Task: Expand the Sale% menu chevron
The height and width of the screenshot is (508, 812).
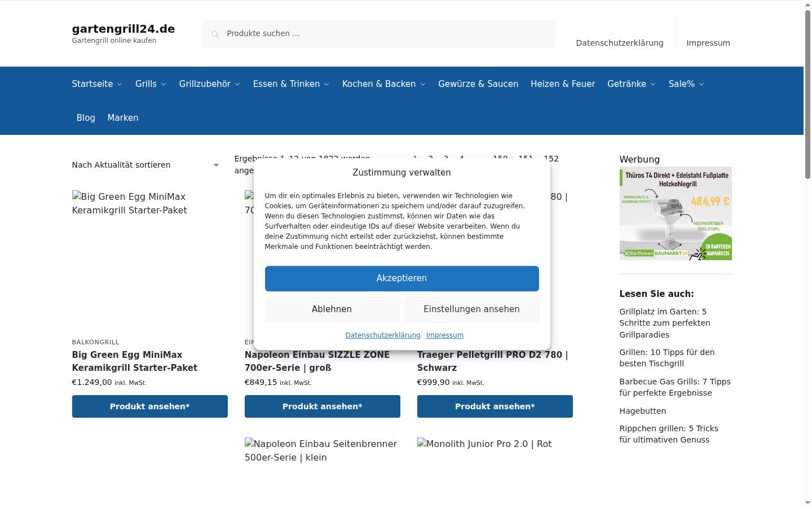Action: click(701, 84)
